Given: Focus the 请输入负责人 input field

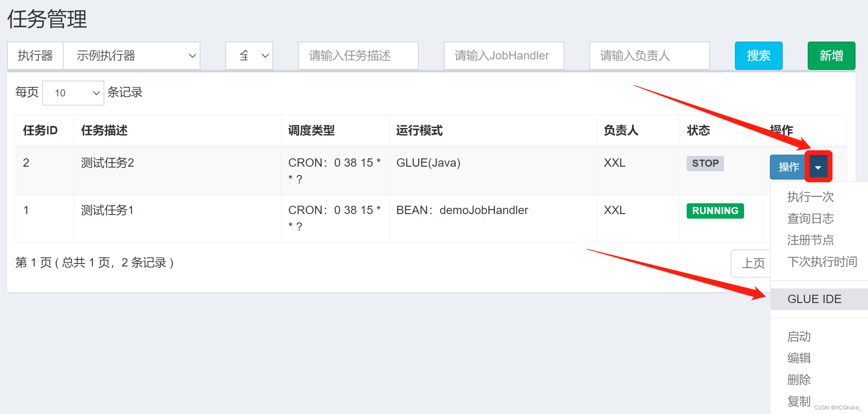Looking at the screenshot, I should [650, 56].
